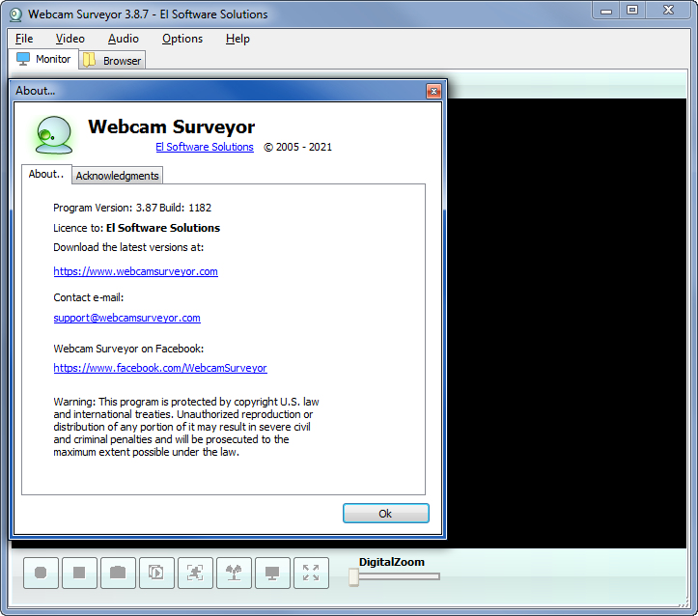This screenshot has width=698, height=616.
Task: Click the webcam icon in the title bar
Action: (x=16, y=14)
